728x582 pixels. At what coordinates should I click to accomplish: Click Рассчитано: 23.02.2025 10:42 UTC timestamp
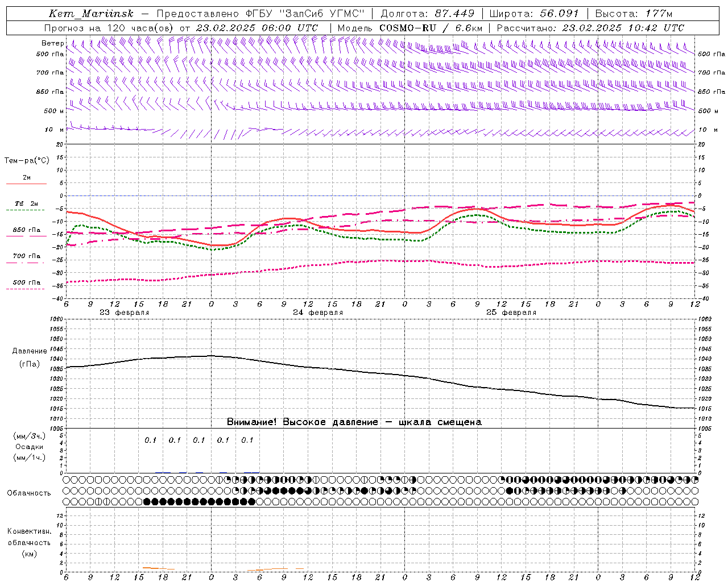pos(590,28)
